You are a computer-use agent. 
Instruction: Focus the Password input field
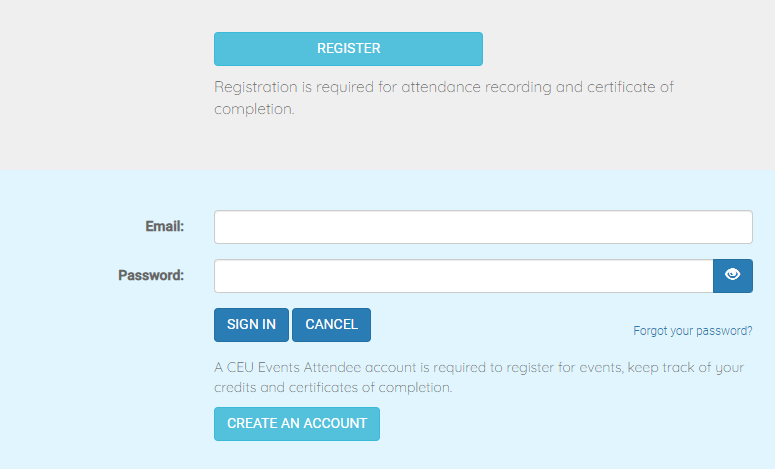point(463,276)
